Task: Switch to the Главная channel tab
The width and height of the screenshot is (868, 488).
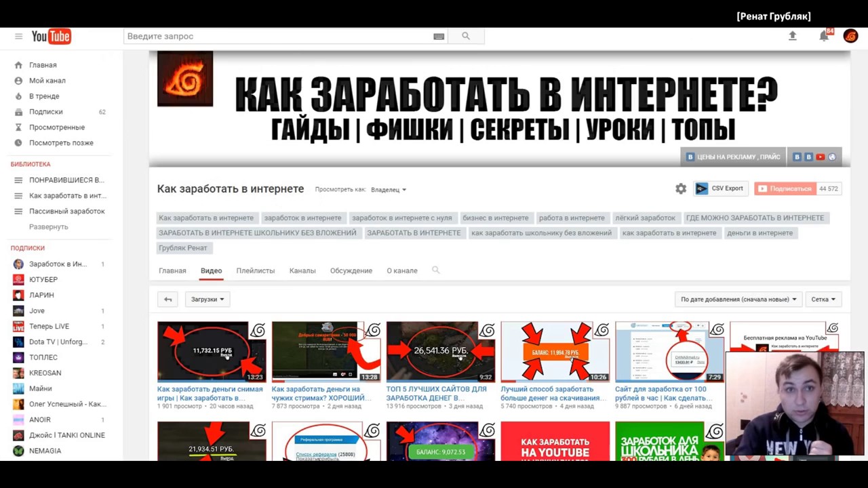Action: (172, 270)
